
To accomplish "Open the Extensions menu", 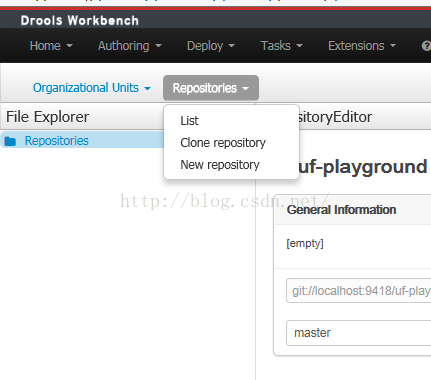I will [x=362, y=46].
